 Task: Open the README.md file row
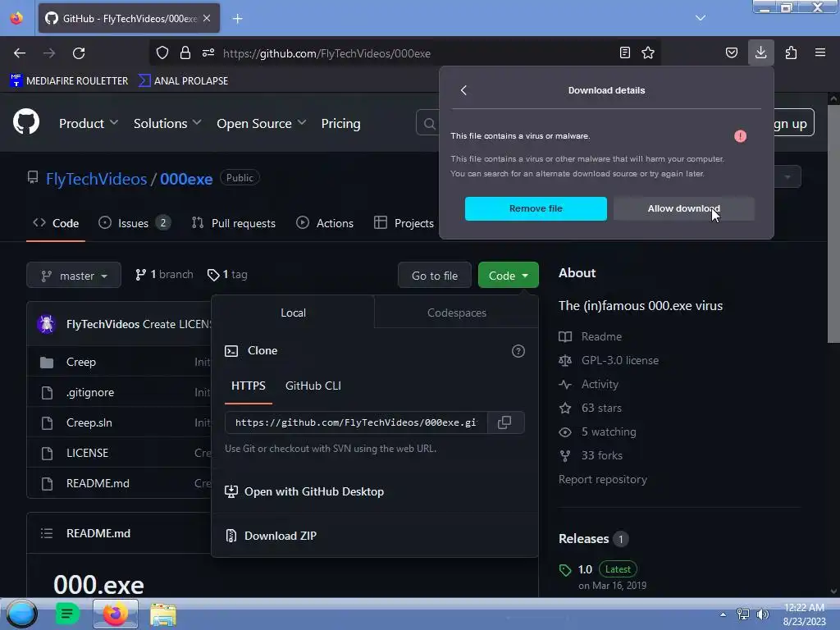tap(98, 483)
